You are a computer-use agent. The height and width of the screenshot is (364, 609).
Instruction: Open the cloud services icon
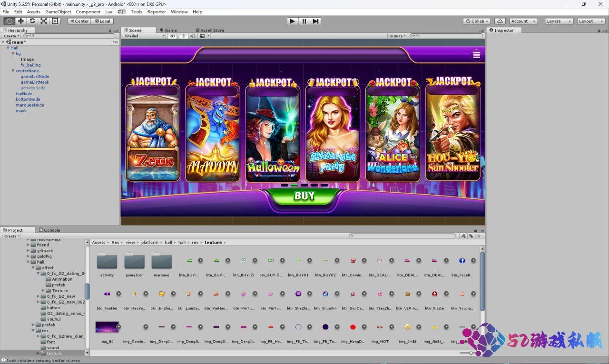(x=500, y=21)
